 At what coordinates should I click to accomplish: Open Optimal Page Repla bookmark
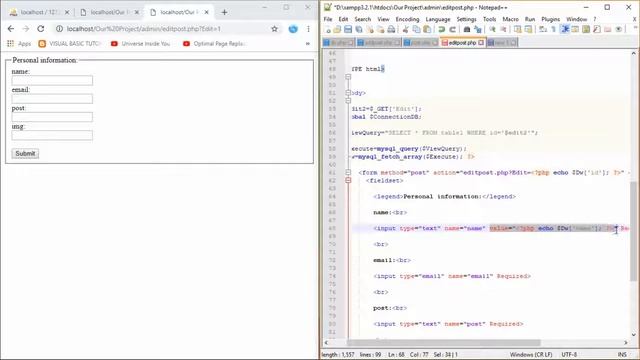click(x=214, y=44)
